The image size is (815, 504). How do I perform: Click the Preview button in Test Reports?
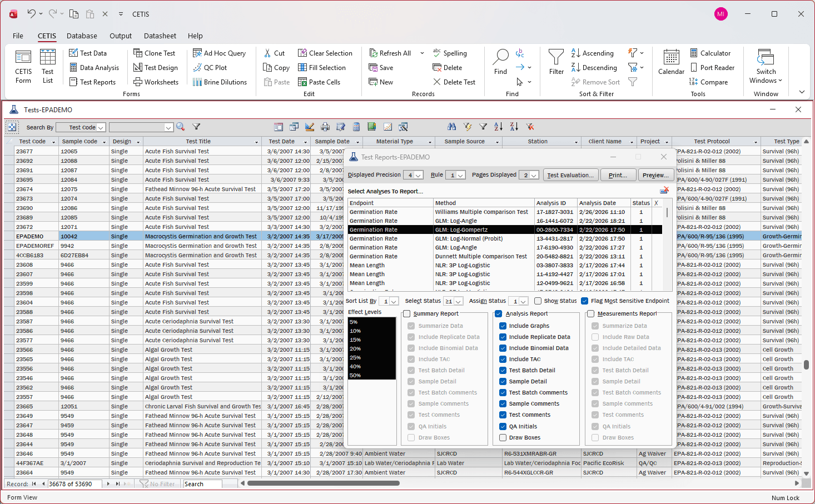point(656,175)
